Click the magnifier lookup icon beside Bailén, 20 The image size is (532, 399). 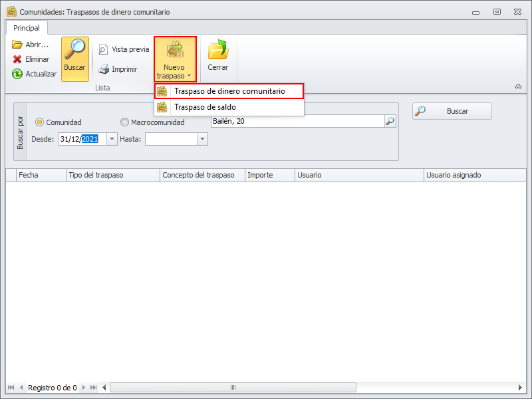tap(390, 121)
